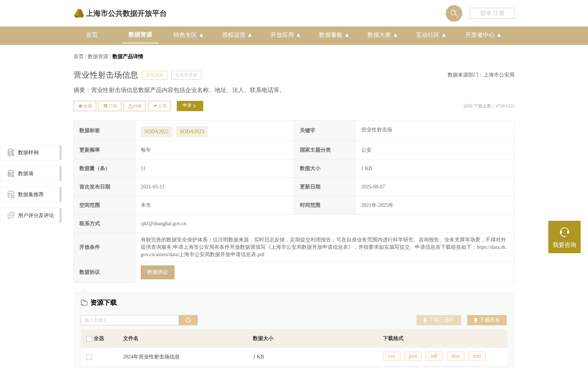
Task: Go to 首页 in the navigation bar
Action: click(92, 35)
